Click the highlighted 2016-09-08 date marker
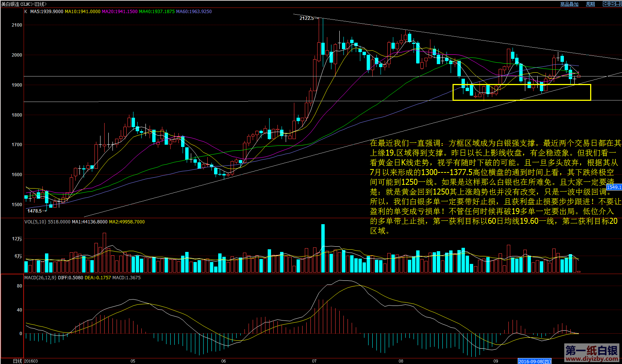The width and height of the screenshot is (622, 364). point(534,361)
